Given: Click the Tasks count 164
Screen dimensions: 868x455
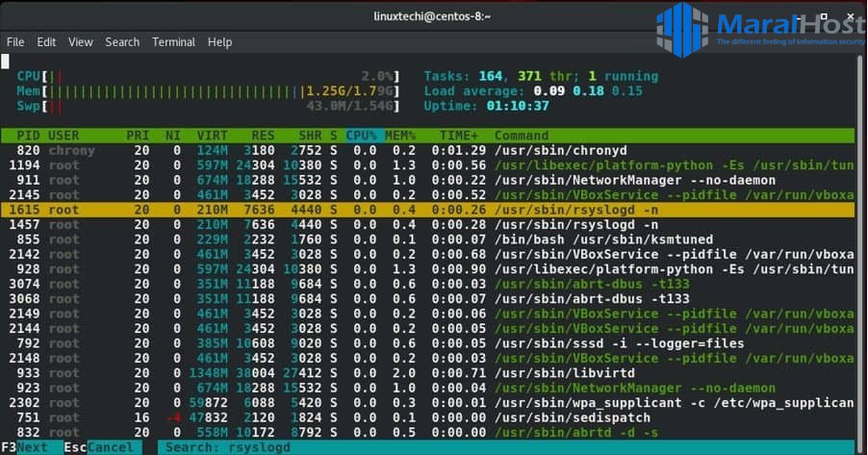Looking at the screenshot, I should [x=491, y=76].
